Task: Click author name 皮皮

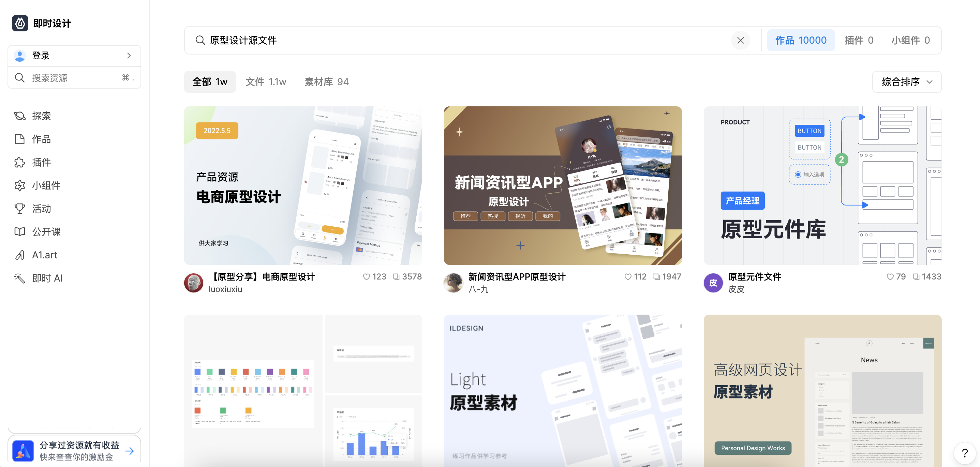Action: coord(737,289)
